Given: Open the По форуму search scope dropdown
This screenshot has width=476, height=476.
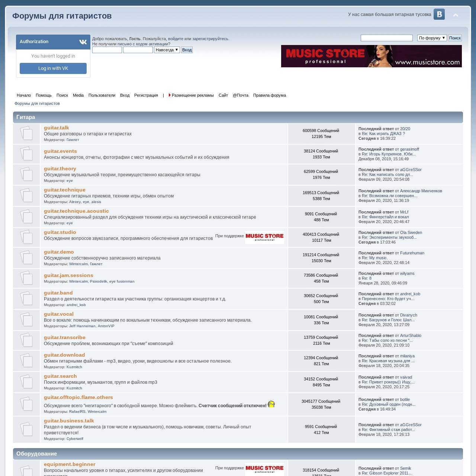Looking at the screenshot, I should (432, 38).
